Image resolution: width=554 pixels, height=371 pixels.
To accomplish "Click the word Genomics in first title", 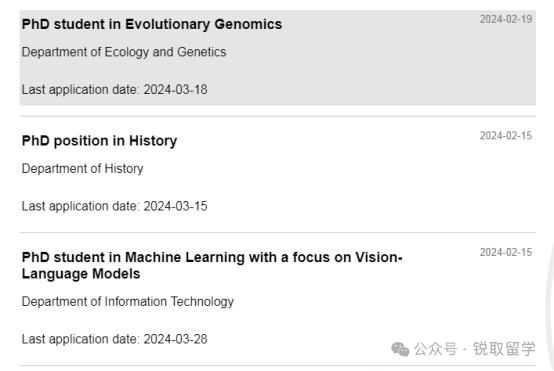I will tap(248, 24).
